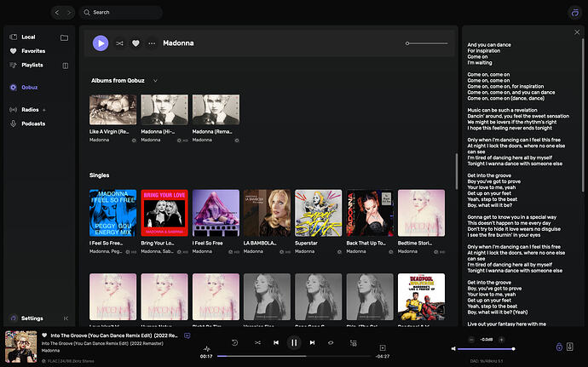
Task: Play all Madonna tracks with purple play button
Action: (x=101, y=43)
